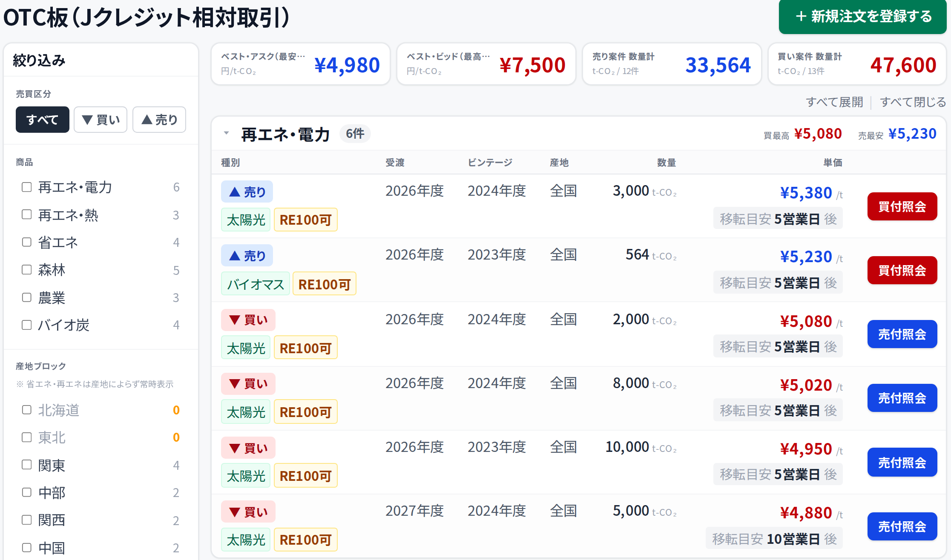Click the 買最高 ¥5,080 summary value
Viewport: 951px width, 560px height.
(818, 134)
